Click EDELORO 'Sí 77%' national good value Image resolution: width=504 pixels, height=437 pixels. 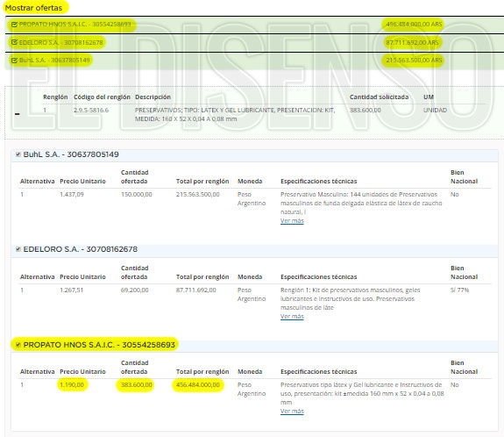(459, 290)
